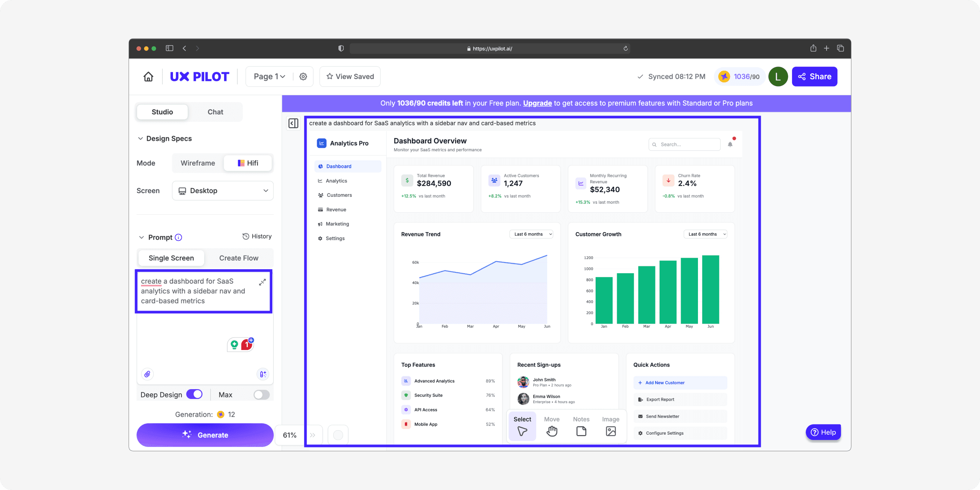Choose the Notes tool
The image size is (980, 490).
click(581, 426)
